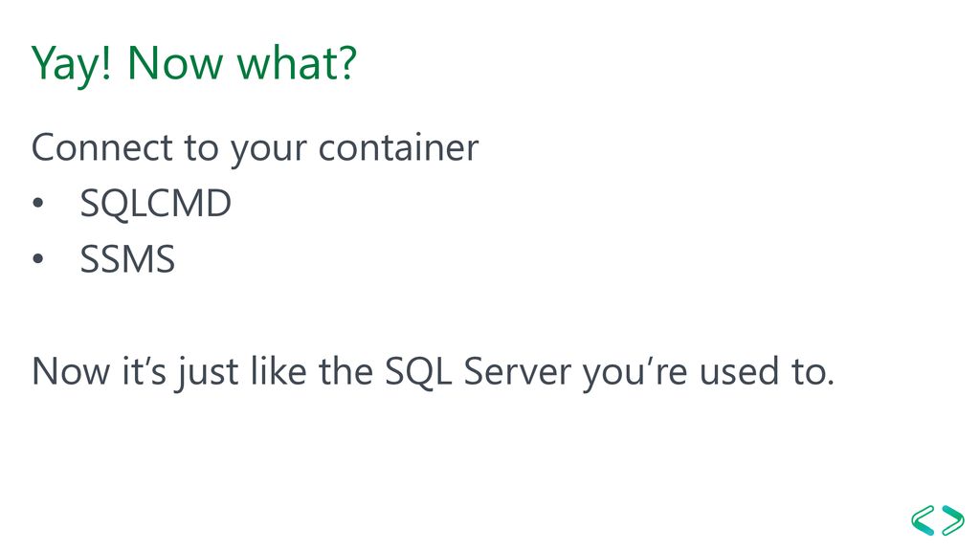980x551 pixels.
Task: Select the SQLCMD bullet text
Action: click(156, 204)
